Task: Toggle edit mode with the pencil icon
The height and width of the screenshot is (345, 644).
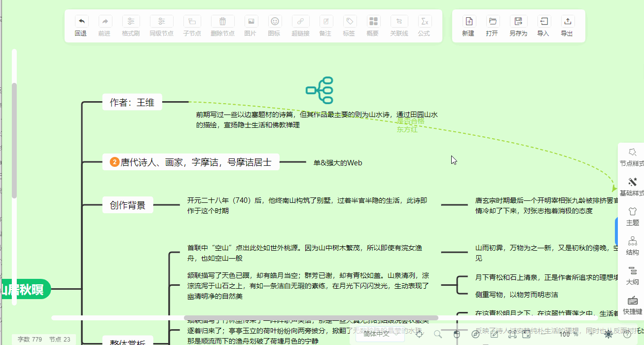Action: (x=494, y=335)
